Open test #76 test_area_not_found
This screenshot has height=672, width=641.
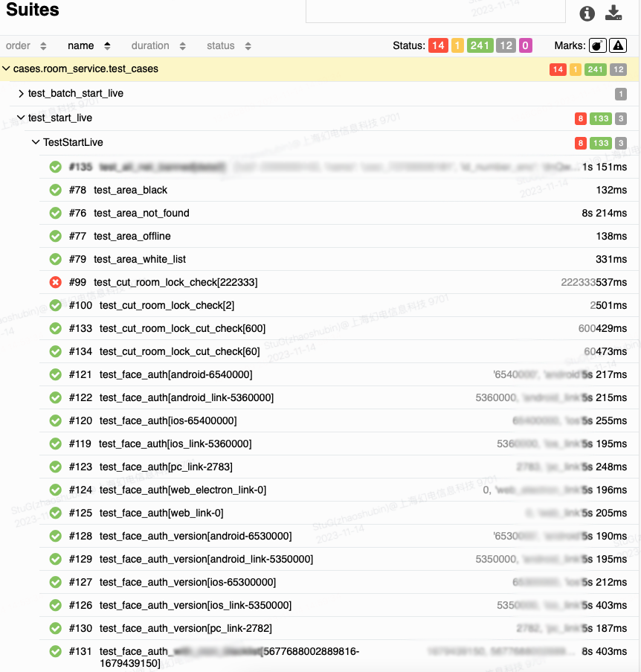(339, 213)
